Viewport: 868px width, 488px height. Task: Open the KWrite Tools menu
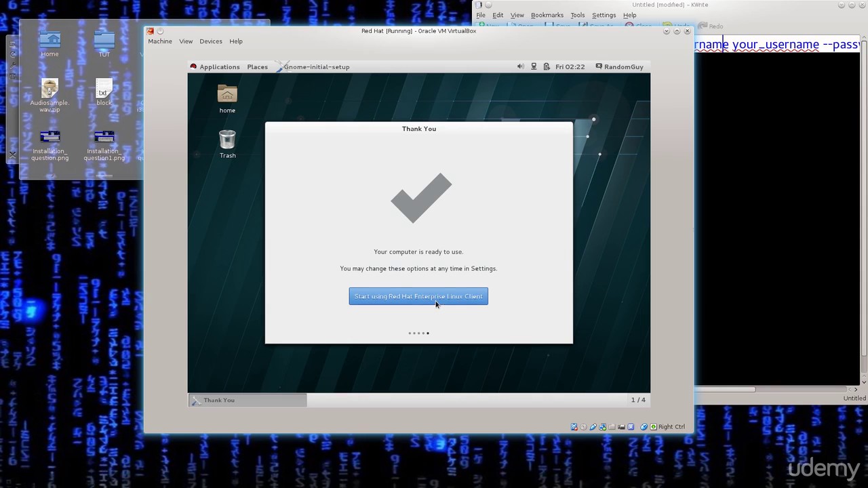tap(578, 15)
